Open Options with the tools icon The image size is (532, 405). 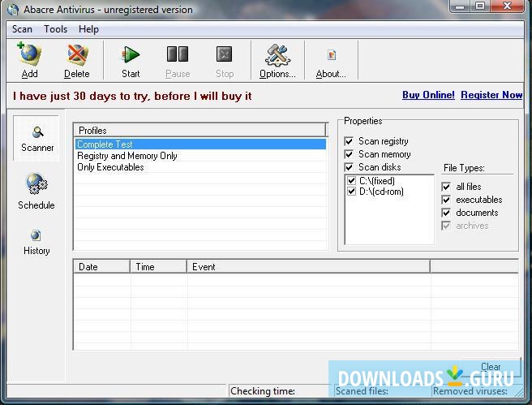[277, 55]
